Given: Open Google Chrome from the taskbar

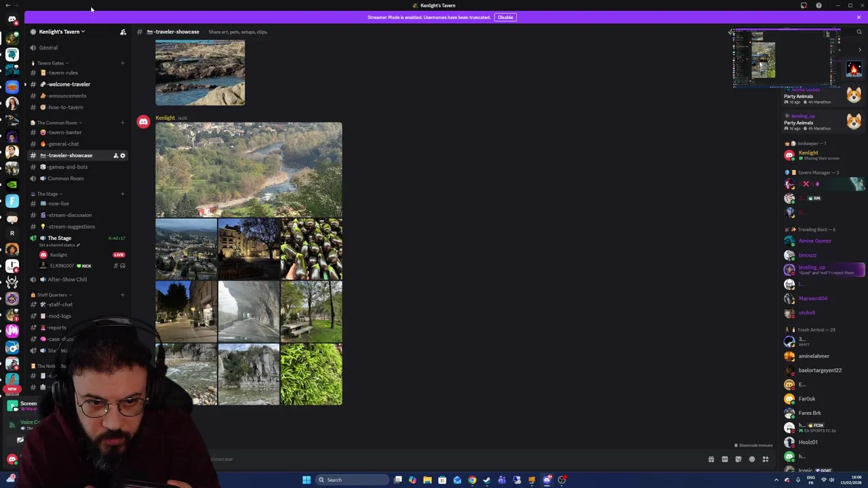Looking at the screenshot, I should [x=472, y=480].
